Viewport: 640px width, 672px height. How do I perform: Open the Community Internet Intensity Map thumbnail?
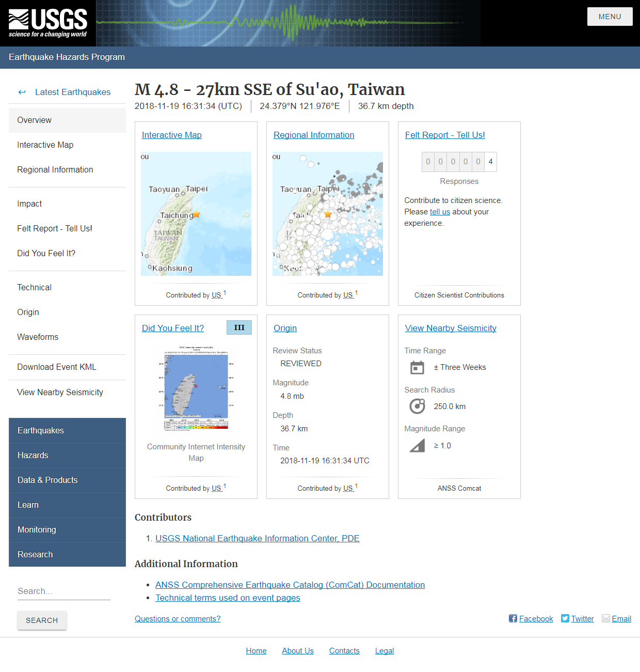[x=196, y=388]
